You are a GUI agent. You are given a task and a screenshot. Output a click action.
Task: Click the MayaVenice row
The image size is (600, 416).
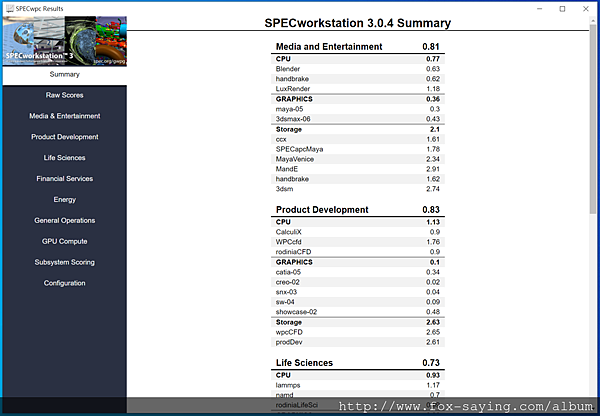tap(358, 159)
